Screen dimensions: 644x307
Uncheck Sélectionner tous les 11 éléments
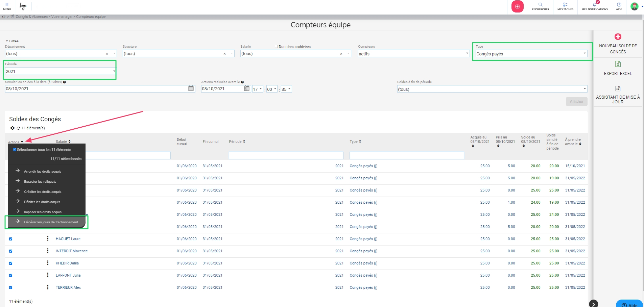15,150
